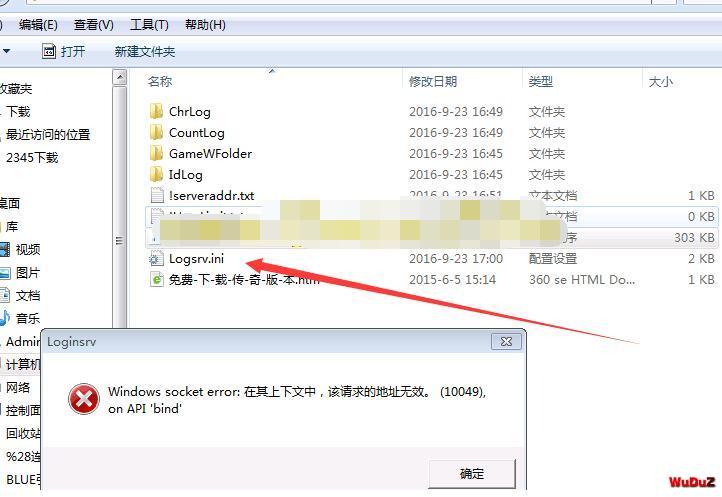Click the 360 HTML document icon
722x497 pixels.
[x=157, y=280]
